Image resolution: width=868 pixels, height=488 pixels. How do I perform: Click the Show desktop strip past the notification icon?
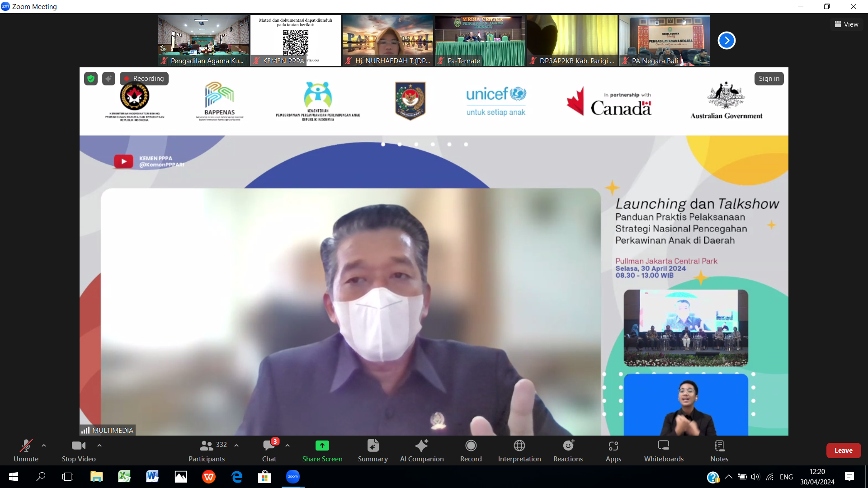866,477
